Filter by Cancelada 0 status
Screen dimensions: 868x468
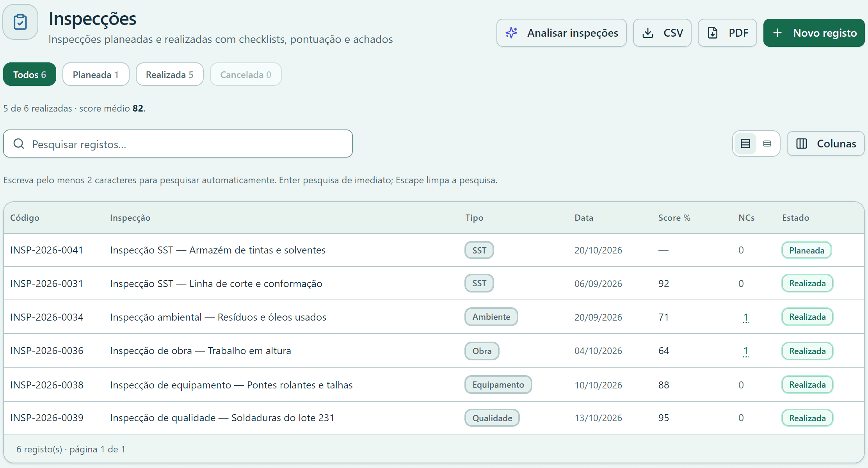pyautogui.click(x=245, y=74)
